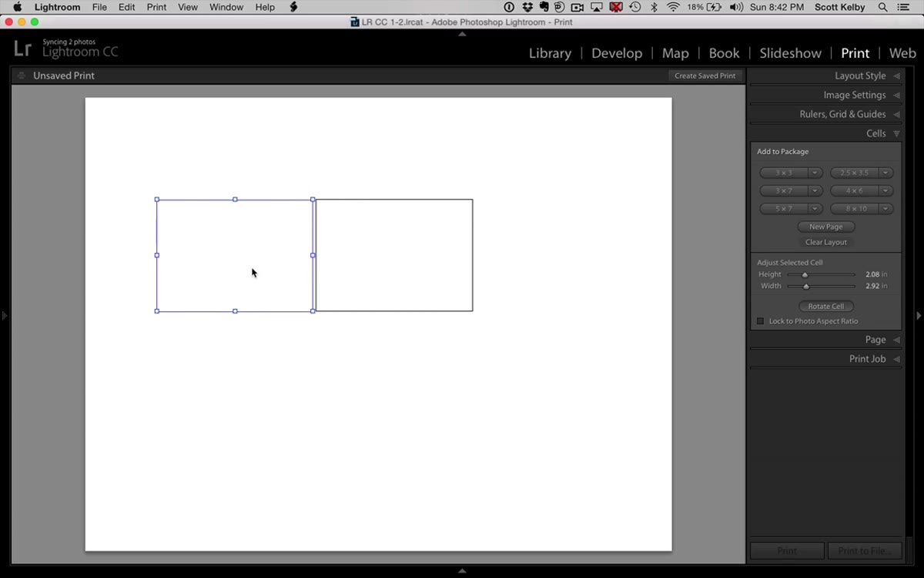
Task: Click the circled menu bar icon beside Dropbox
Action: pos(508,7)
